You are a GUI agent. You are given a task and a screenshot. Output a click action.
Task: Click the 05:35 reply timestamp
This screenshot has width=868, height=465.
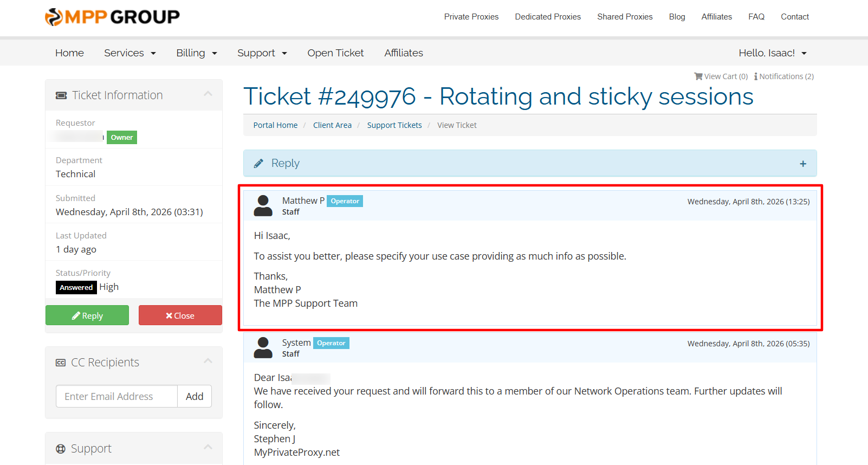tap(749, 344)
